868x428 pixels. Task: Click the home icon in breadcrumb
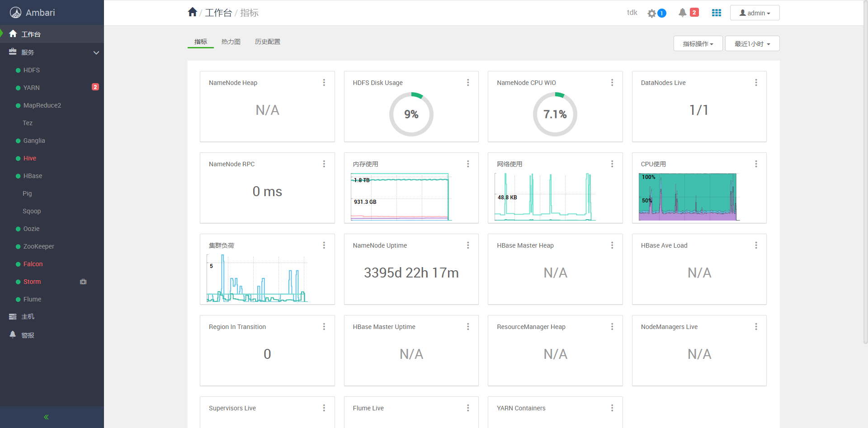point(193,12)
